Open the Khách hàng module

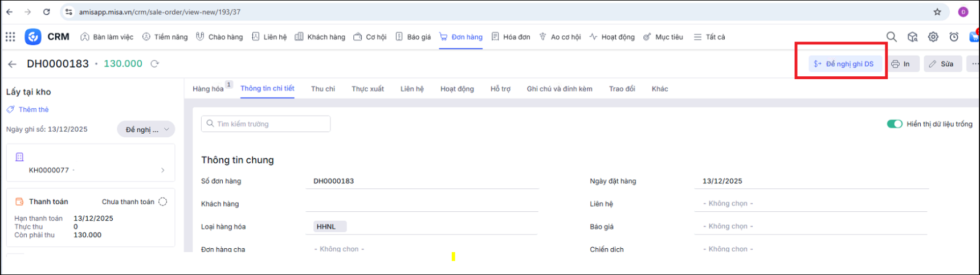(320, 37)
